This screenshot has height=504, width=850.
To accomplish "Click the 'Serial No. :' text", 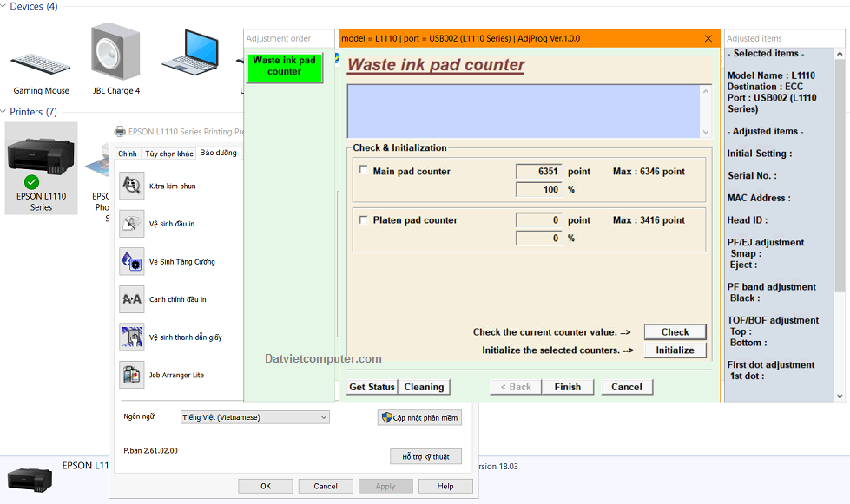I will pos(752,175).
